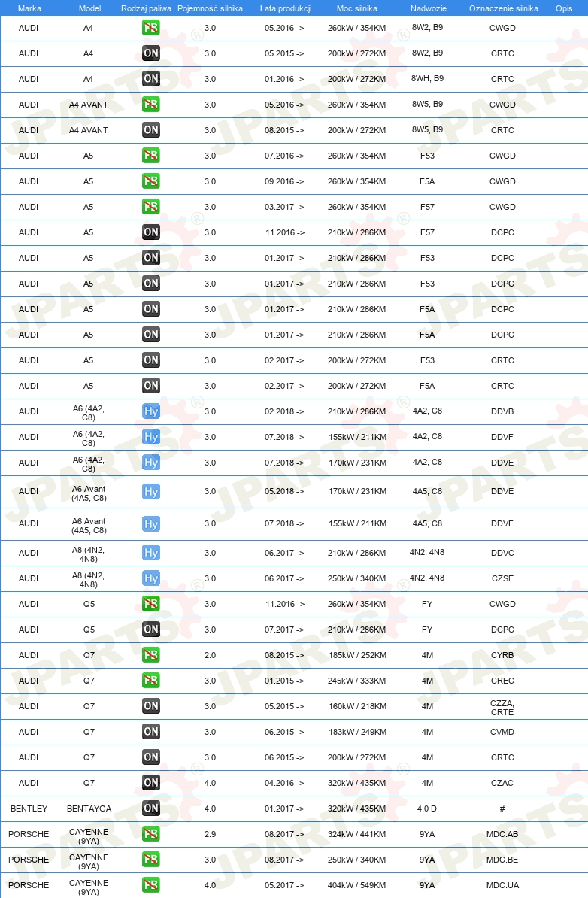The width and height of the screenshot is (588, 898).
Task: Click ON diesel icon in A4 AVANT CRTC row
Action: click(x=151, y=130)
